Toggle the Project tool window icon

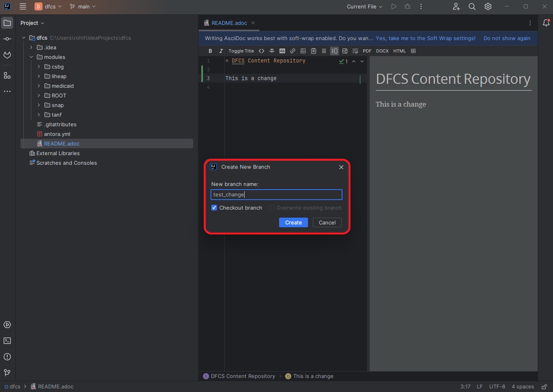[7, 23]
